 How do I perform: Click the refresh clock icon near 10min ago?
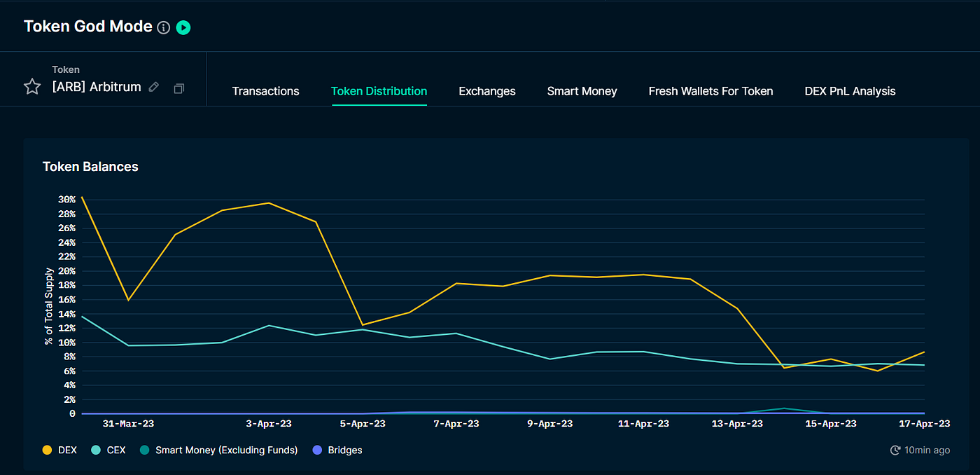[895, 450]
